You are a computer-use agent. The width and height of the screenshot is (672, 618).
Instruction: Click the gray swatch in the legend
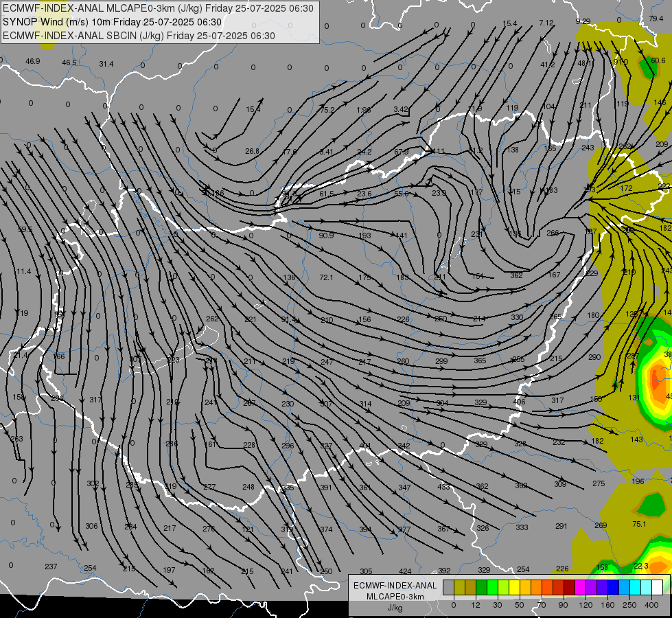(448, 587)
